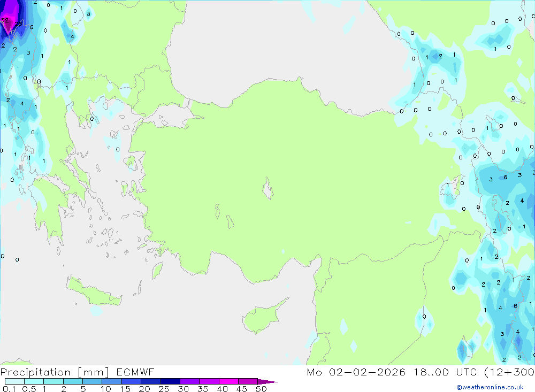Open the weatheronline.co.uk copyright link
Image resolution: width=535 pixels, height=392 pixels.
pos(490,387)
